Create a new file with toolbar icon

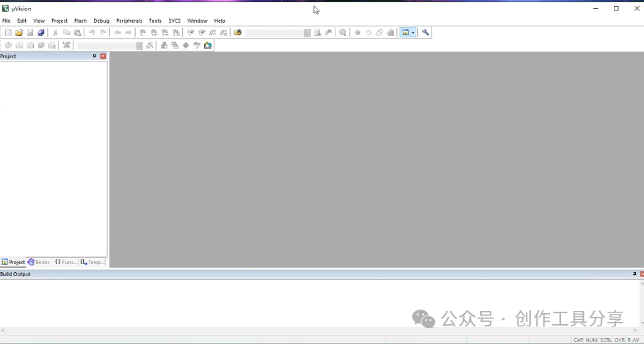point(8,32)
